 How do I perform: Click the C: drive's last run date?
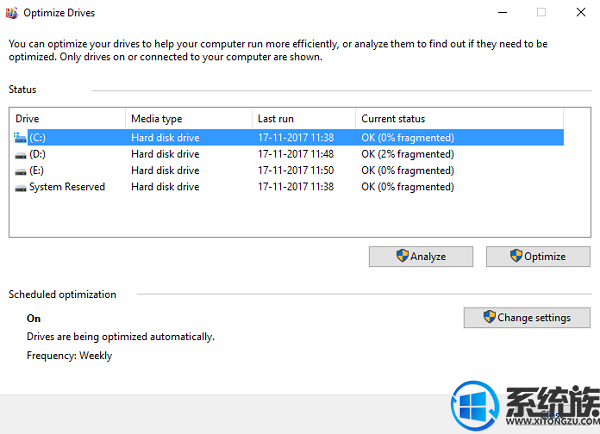click(x=296, y=137)
